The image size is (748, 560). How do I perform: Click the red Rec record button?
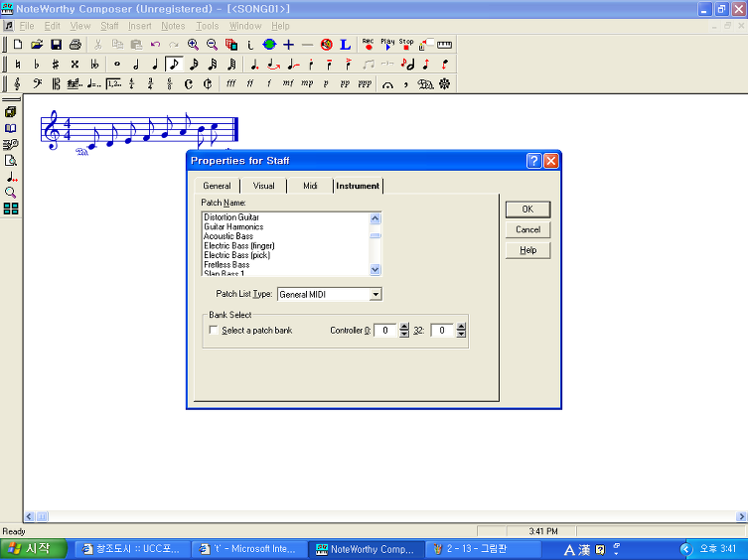pyautogui.click(x=368, y=45)
